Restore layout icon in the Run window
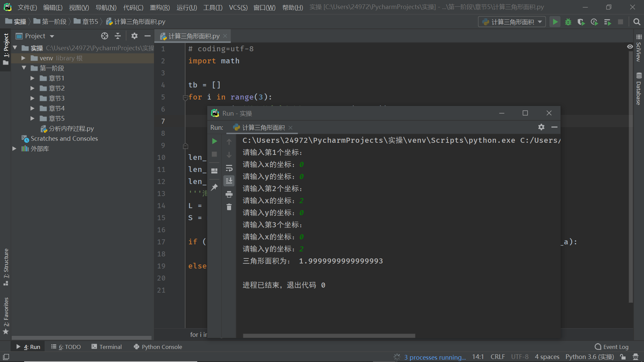The image size is (644, 362). click(214, 171)
